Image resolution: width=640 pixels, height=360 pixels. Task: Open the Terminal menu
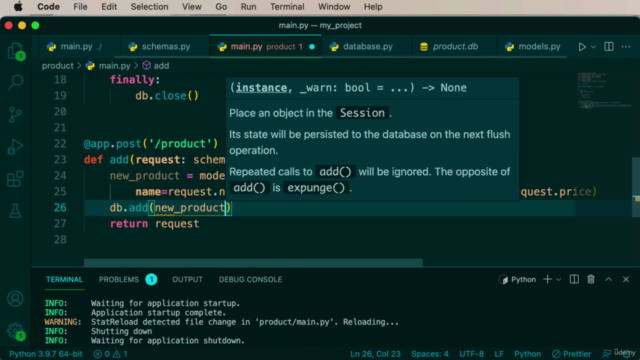click(x=287, y=7)
